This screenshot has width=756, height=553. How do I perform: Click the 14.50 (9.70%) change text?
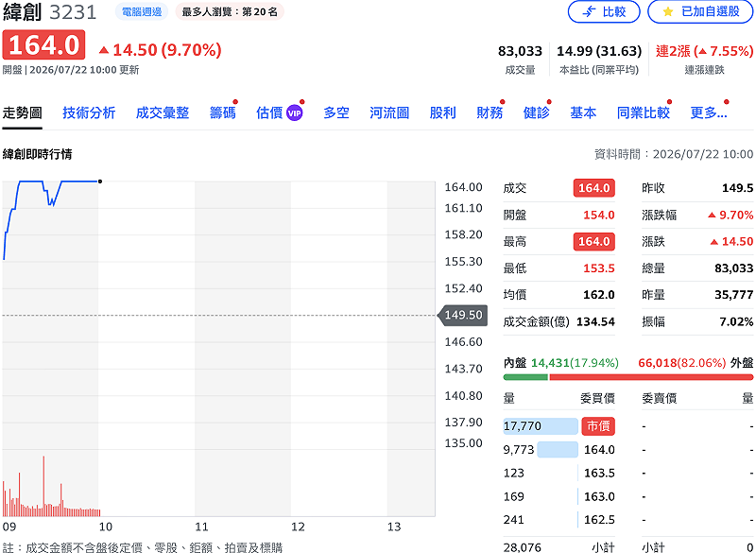(160, 50)
